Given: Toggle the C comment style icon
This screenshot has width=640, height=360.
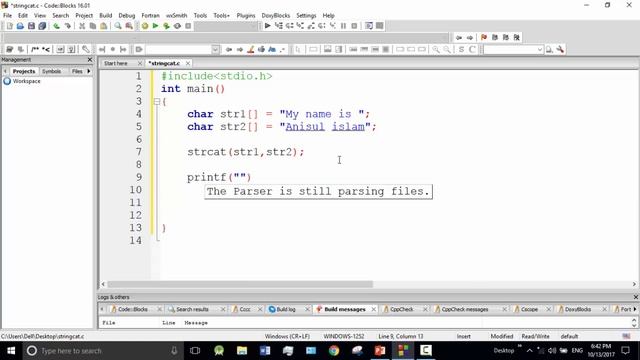Looking at the screenshot, I should [x=472, y=49].
